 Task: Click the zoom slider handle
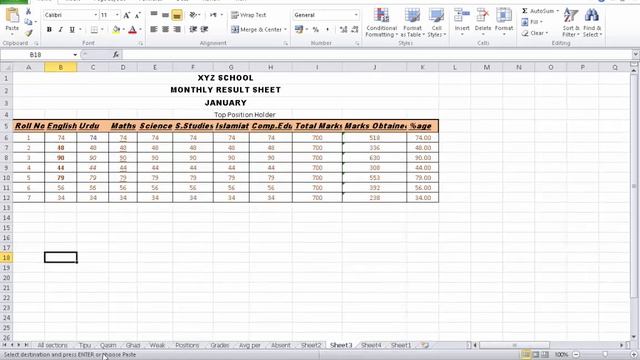click(605, 355)
